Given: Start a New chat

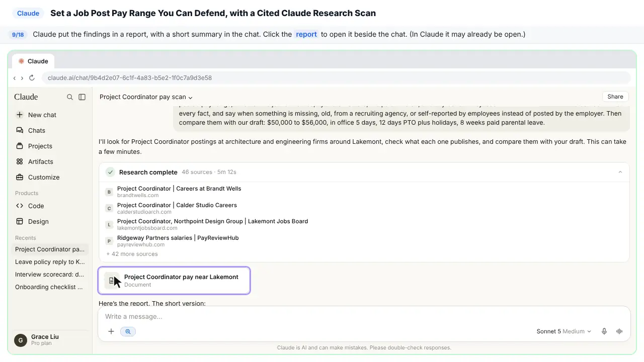Looking at the screenshot, I should pyautogui.click(x=50, y=115).
